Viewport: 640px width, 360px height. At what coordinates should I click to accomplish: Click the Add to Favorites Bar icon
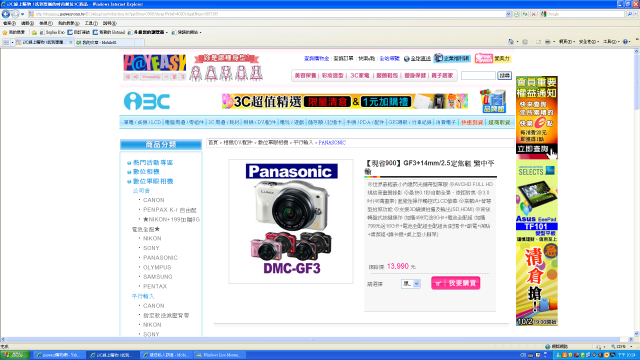pyautogui.click(x=34, y=32)
